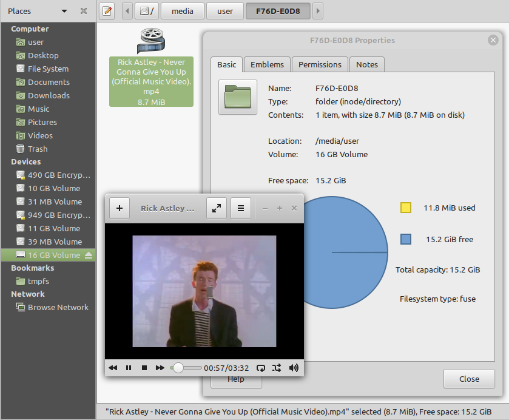Toggle repeat in video player
Image resolution: width=509 pixels, height=420 pixels.
[x=261, y=368]
